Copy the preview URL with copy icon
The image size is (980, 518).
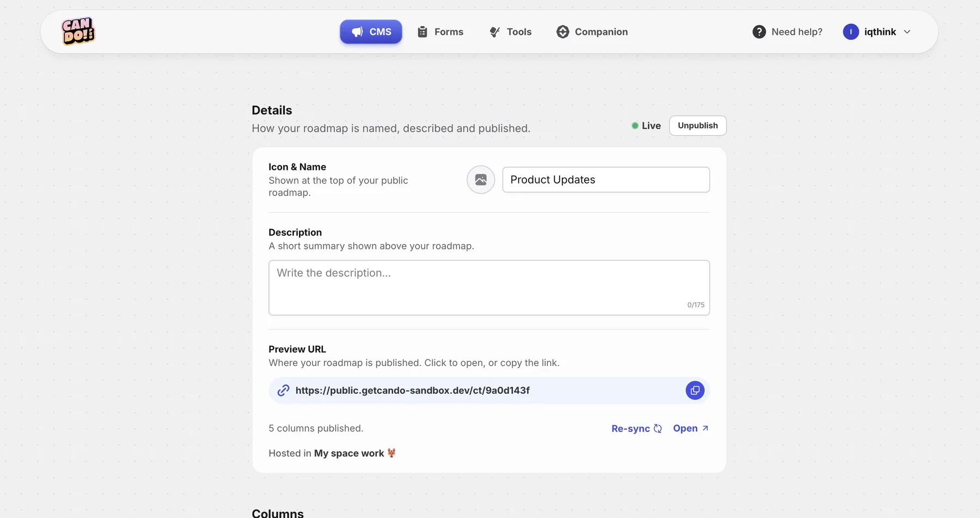point(695,390)
